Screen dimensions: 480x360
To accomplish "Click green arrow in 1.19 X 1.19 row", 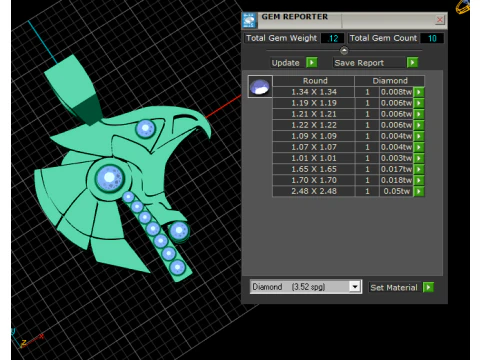I will [419, 103].
